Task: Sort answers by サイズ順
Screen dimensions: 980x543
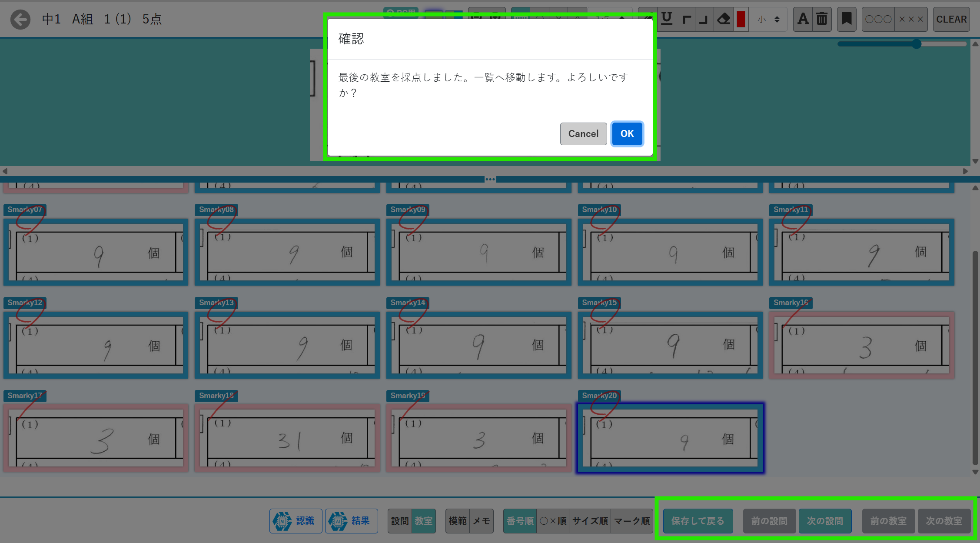Action: 590,521
